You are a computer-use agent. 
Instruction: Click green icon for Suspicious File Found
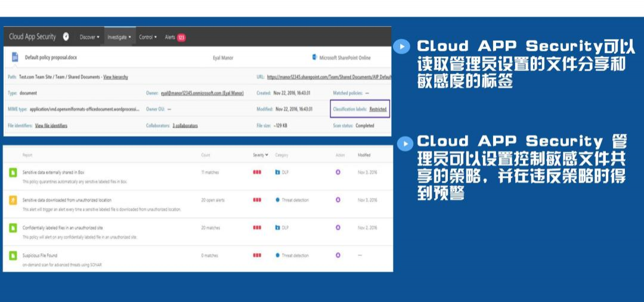click(x=13, y=255)
